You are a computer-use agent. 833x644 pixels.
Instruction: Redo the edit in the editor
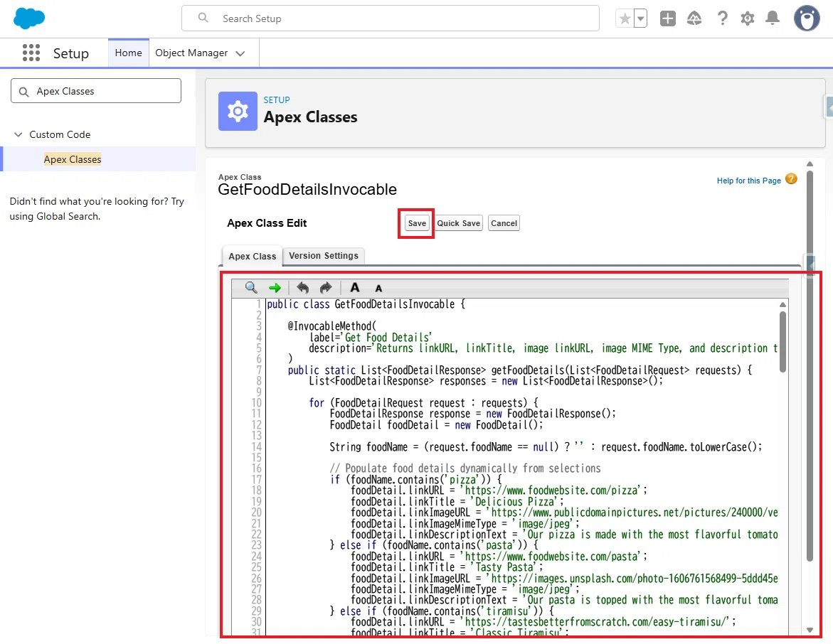coord(326,287)
